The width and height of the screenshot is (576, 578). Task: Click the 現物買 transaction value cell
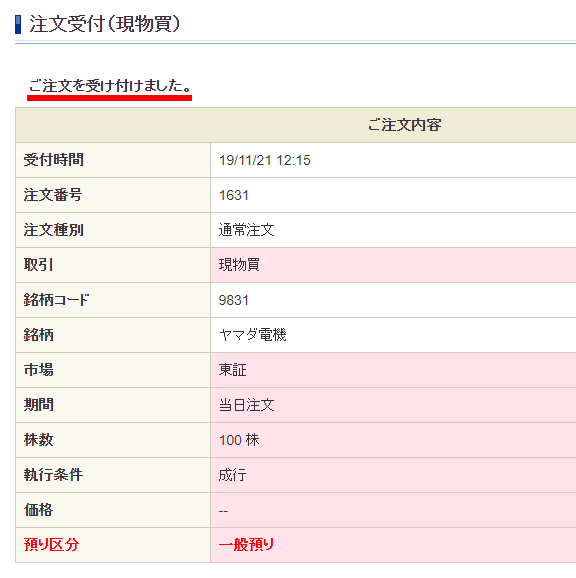(393, 265)
